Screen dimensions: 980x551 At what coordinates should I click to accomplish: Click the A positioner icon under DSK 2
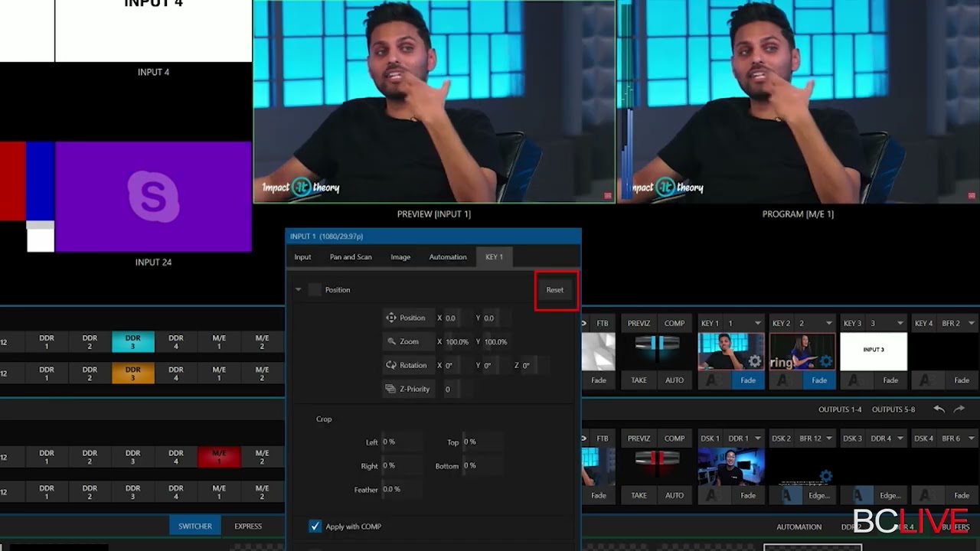tap(785, 495)
